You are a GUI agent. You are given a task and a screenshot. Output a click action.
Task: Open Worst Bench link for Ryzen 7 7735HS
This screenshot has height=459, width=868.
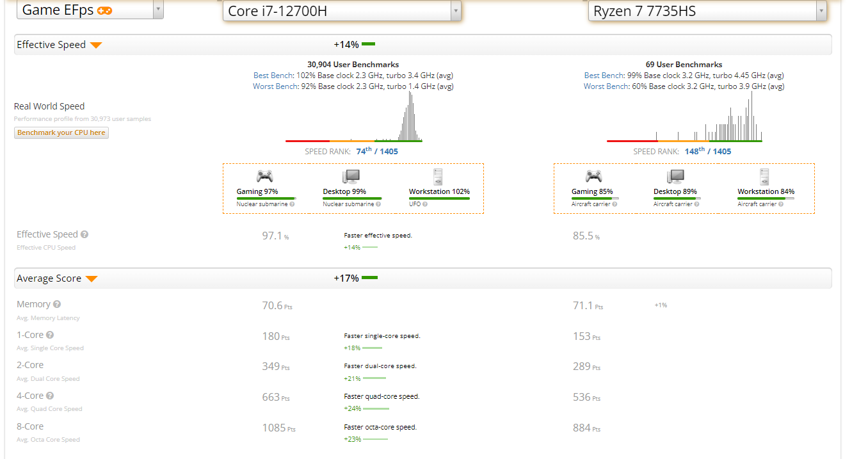point(607,86)
